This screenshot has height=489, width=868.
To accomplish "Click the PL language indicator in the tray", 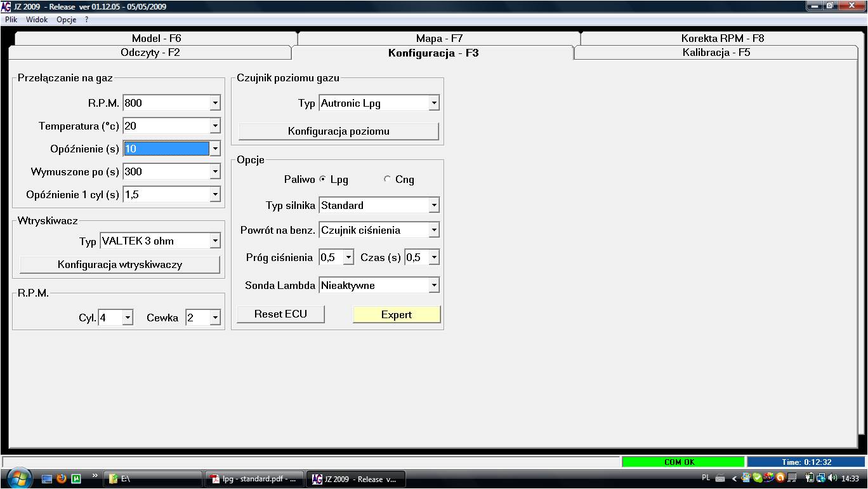I will (x=706, y=478).
